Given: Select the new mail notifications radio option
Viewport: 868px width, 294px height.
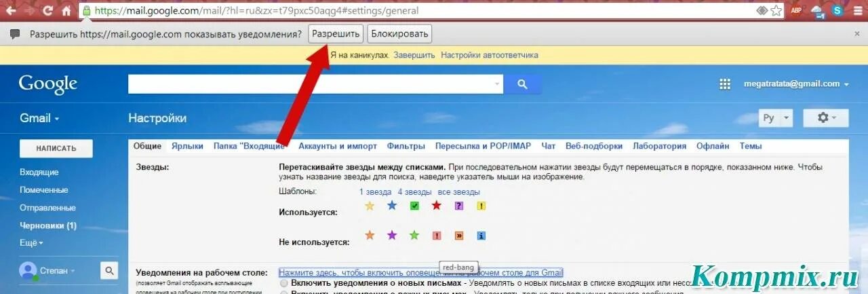Looking at the screenshot, I should coord(283,282).
